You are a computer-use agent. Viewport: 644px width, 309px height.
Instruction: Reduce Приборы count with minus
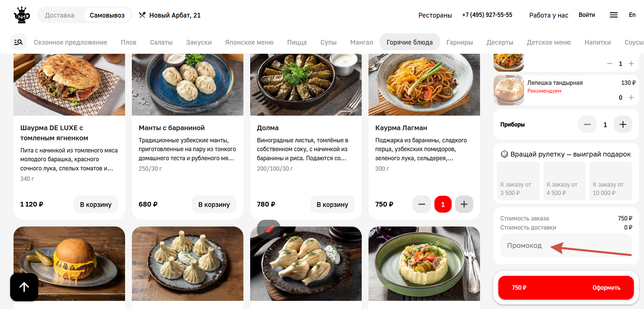(587, 124)
